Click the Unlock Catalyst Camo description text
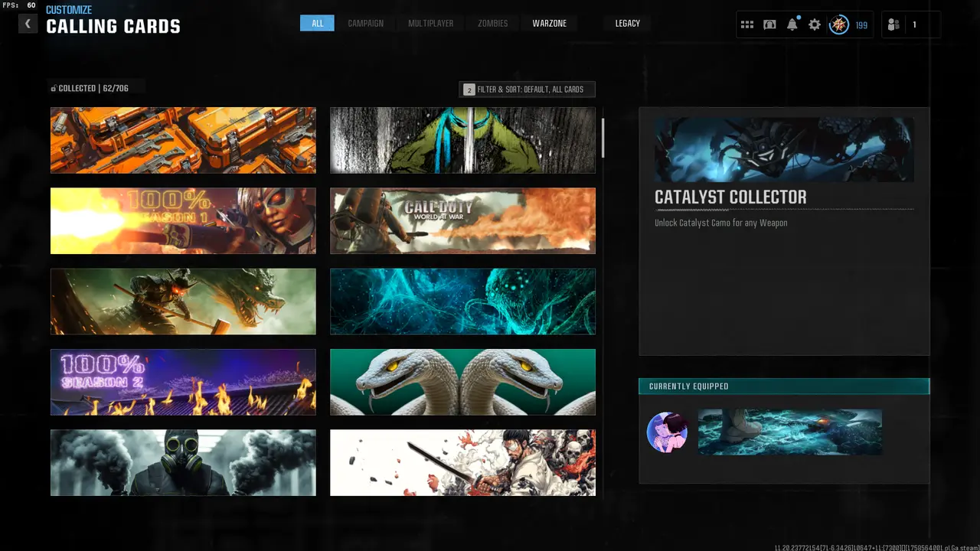Screen dimensions: 980x551 pos(720,223)
